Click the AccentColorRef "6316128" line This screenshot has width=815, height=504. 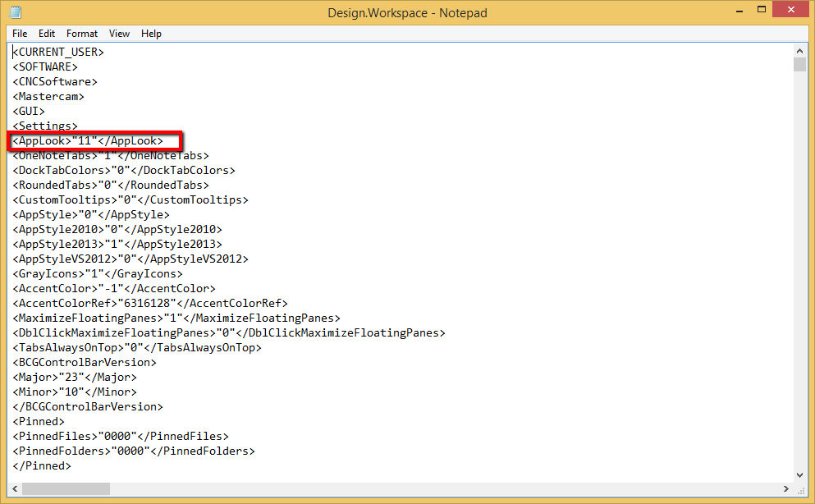[x=150, y=304]
